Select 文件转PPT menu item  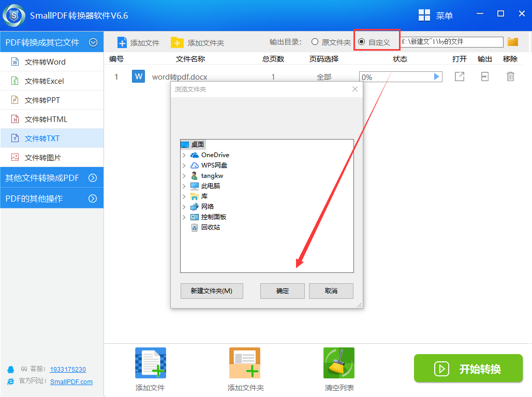pos(52,100)
